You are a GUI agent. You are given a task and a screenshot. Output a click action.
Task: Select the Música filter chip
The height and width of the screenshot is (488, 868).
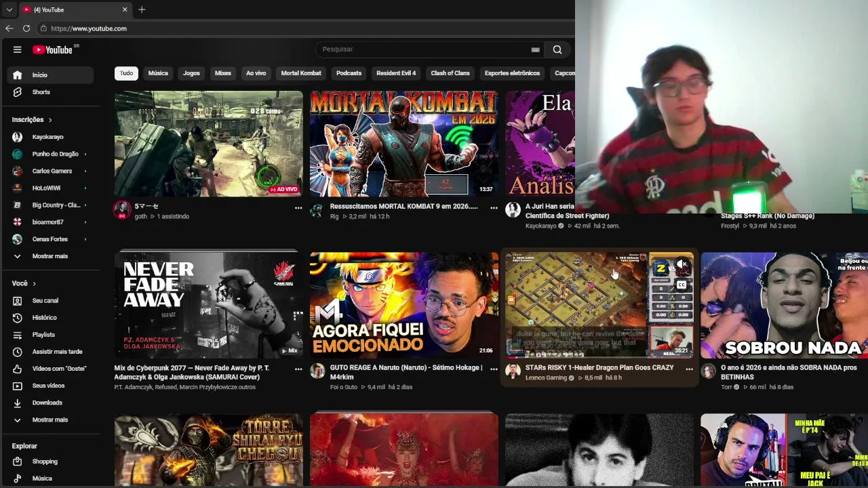(x=158, y=73)
